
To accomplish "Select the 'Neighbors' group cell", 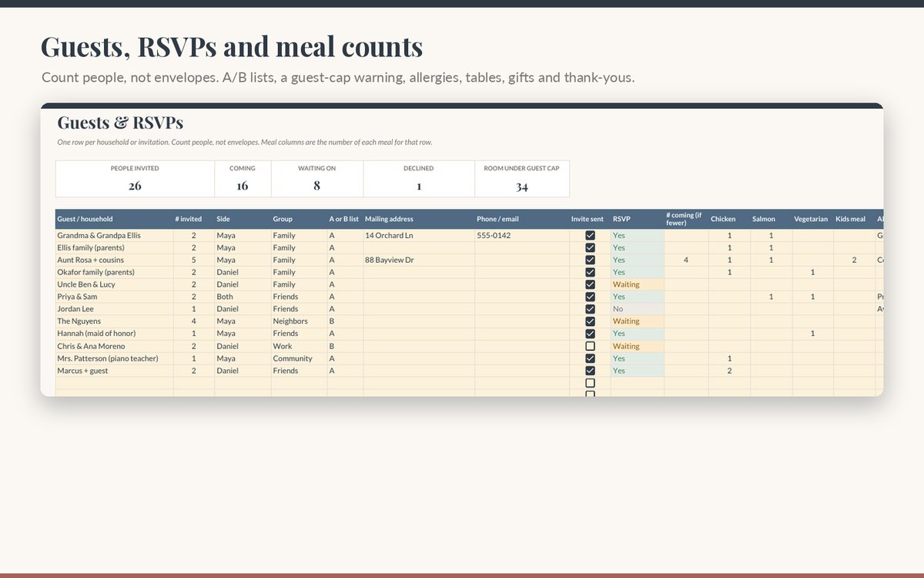I will tap(300, 321).
